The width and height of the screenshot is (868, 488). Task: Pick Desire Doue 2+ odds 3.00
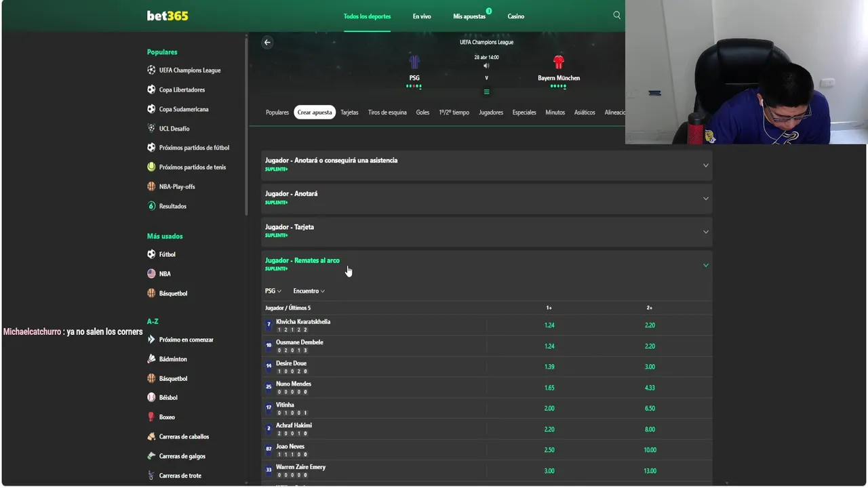[650, 367]
